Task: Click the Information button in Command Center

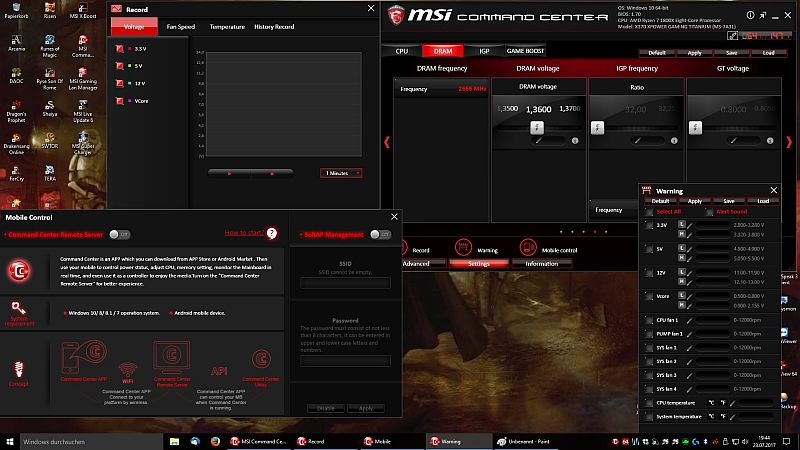Action: pos(542,264)
